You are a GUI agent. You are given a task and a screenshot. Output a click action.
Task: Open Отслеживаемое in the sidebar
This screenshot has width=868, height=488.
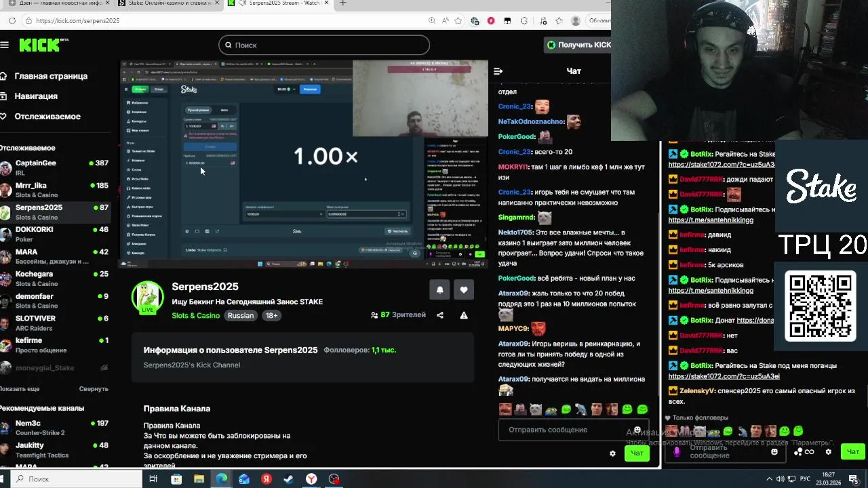(41, 117)
